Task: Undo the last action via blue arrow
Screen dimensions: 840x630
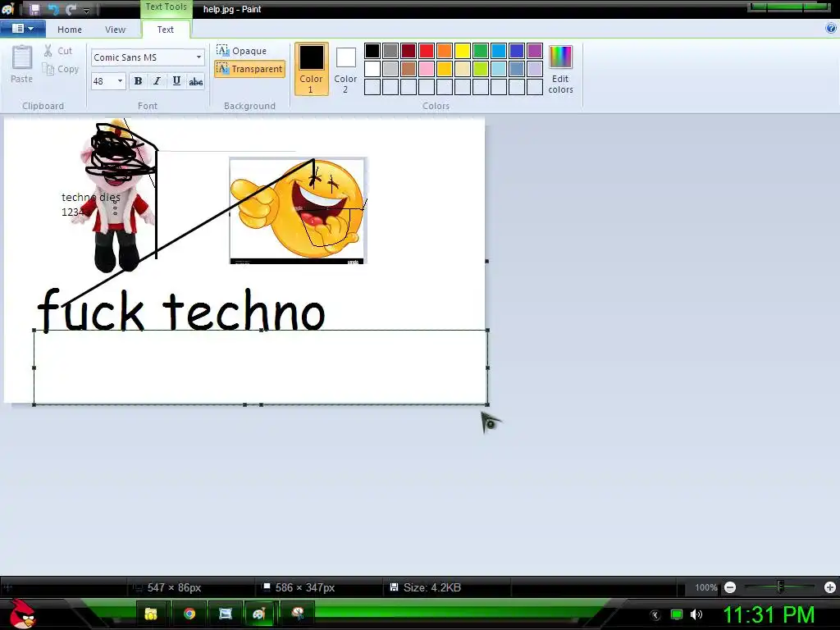Action: click(x=53, y=9)
